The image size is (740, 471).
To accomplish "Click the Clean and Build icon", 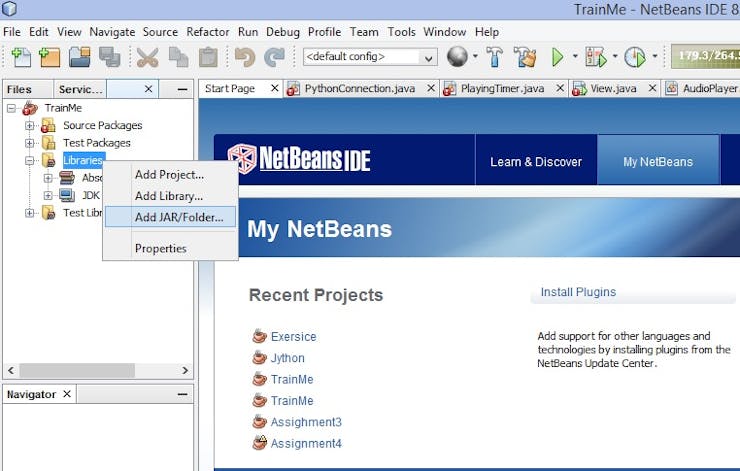I will click(525, 58).
